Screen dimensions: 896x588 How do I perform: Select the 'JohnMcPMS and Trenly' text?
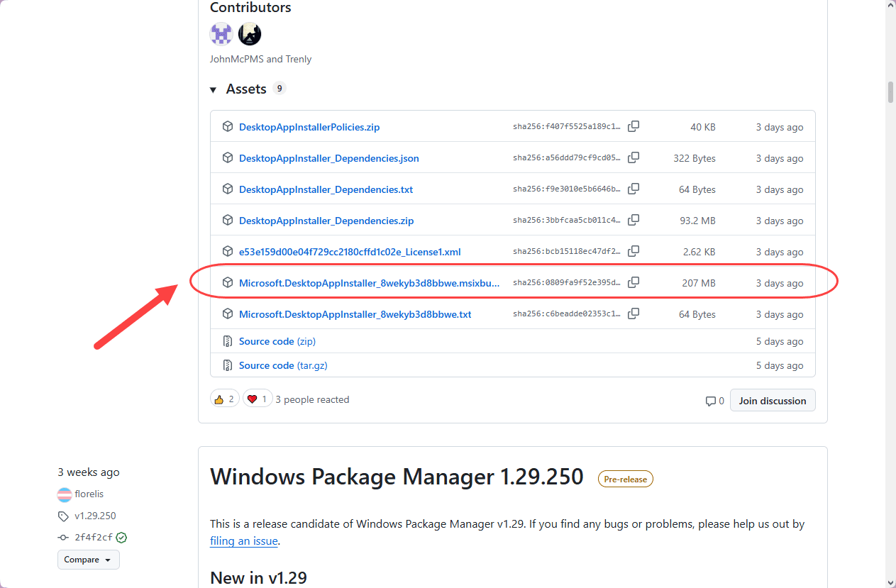260,59
